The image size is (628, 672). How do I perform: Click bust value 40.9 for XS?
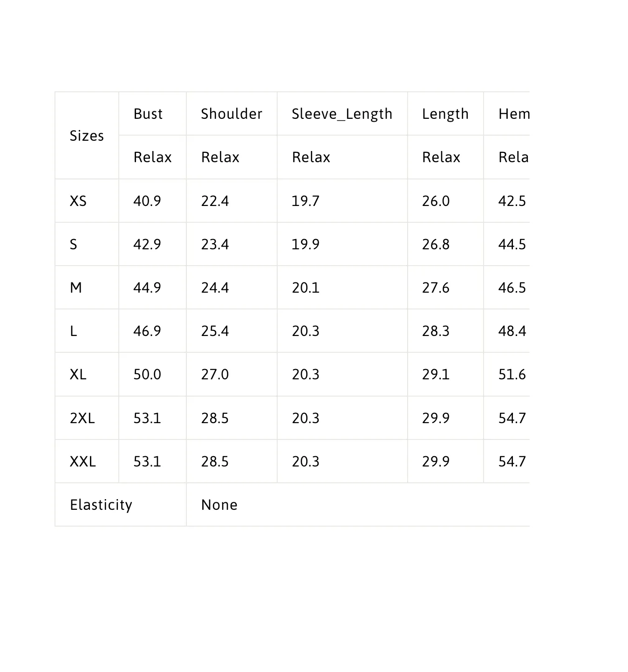(147, 201)
